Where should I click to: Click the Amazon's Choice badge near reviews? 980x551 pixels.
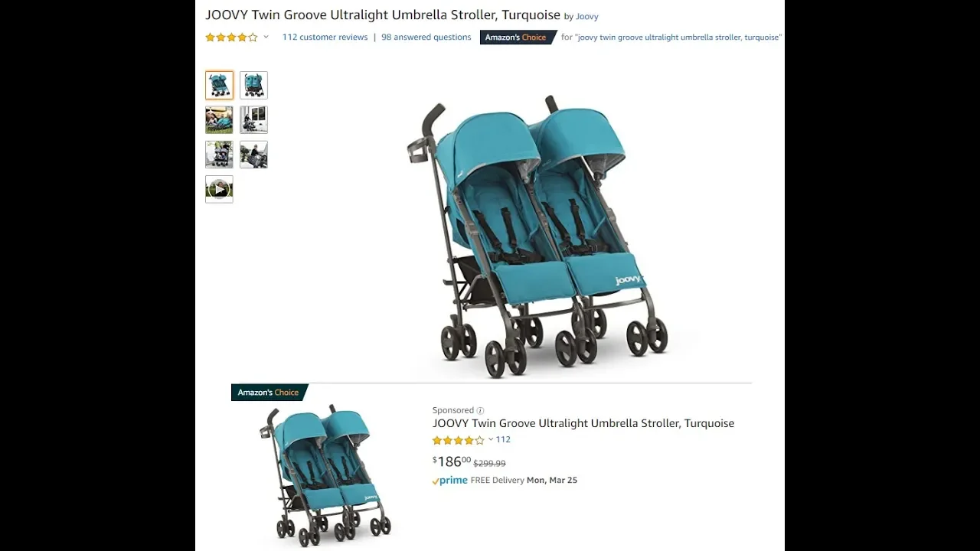[x=518, y=37]
